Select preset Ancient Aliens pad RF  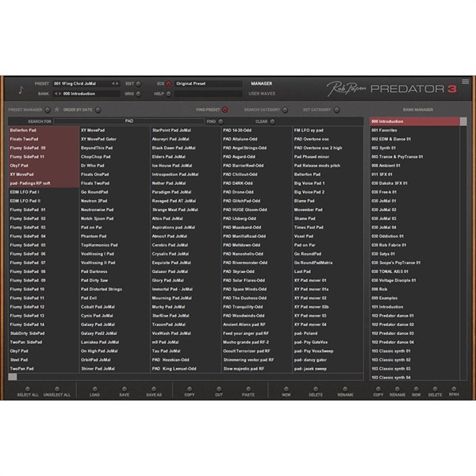[x=256, y=324]
